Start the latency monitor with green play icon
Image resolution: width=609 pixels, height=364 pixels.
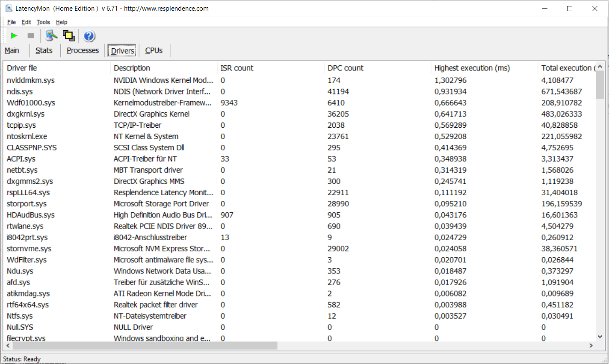tap(14, 36)
